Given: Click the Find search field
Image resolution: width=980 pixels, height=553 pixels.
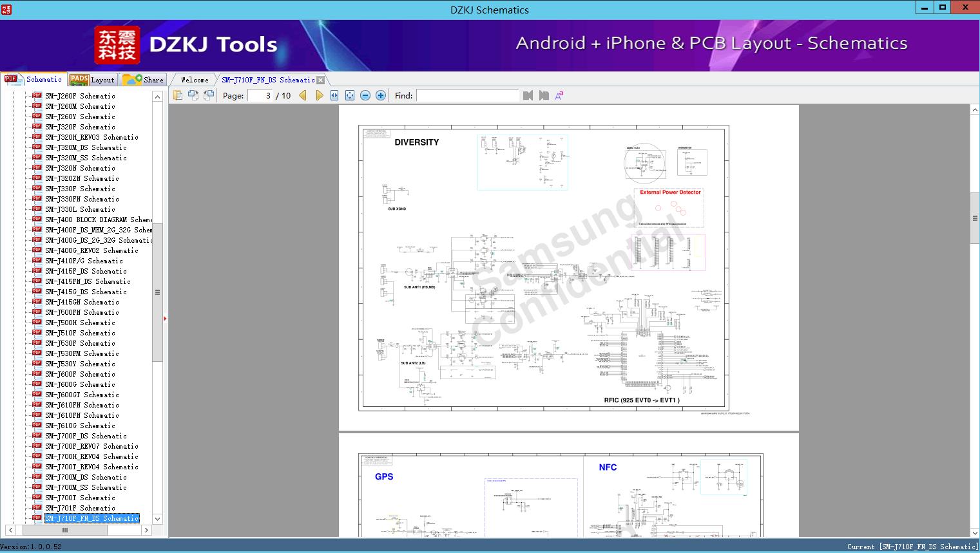Looking at the screenshot, I should point(468,95).
